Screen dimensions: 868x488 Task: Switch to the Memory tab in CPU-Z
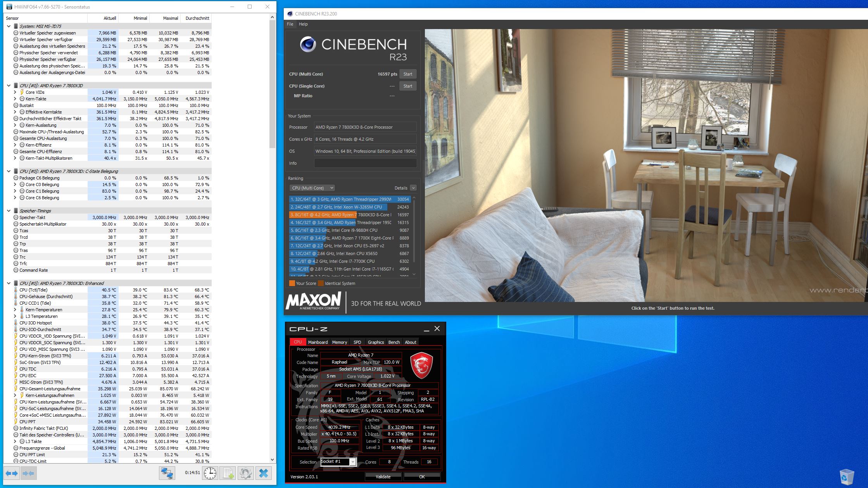click(339, 342)
